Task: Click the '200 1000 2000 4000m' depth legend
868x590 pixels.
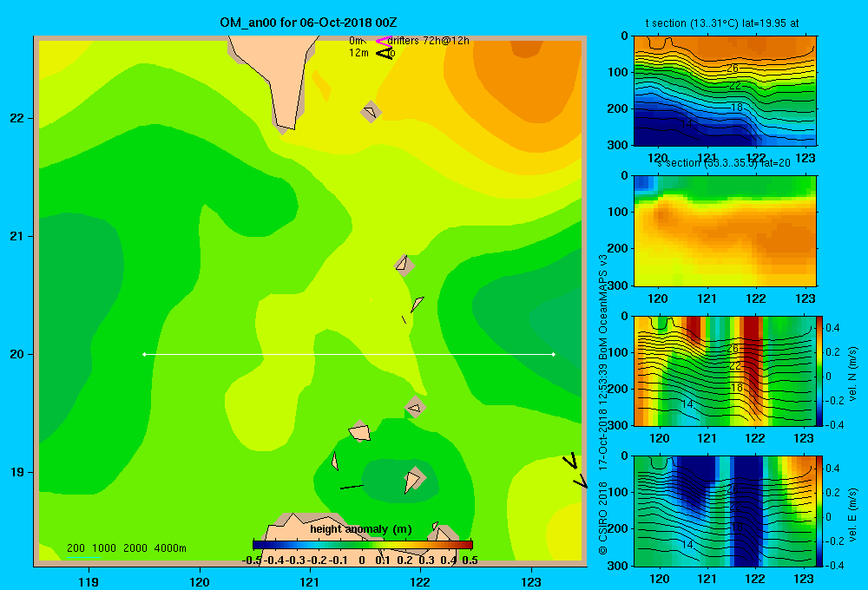Action: (126, 548)
